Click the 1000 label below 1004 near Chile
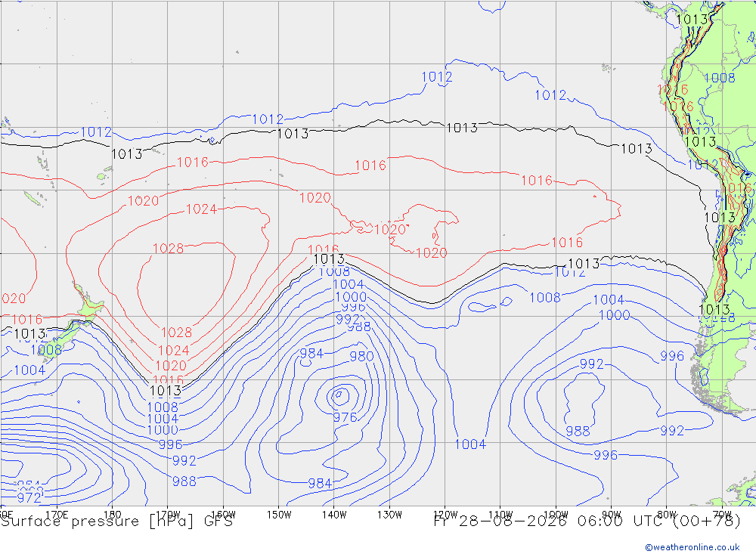756x554 pixels. click(x=614, y=315)
